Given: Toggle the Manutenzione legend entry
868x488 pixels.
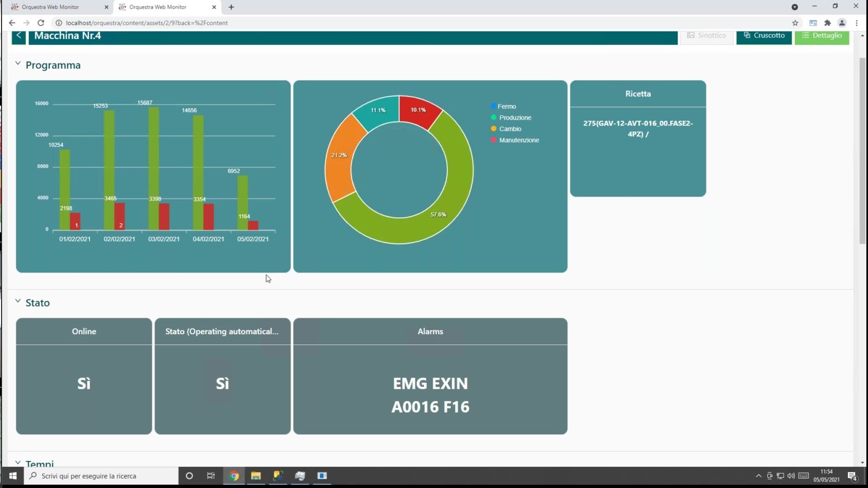Looking at the screenshot, I should pos(515,140).
